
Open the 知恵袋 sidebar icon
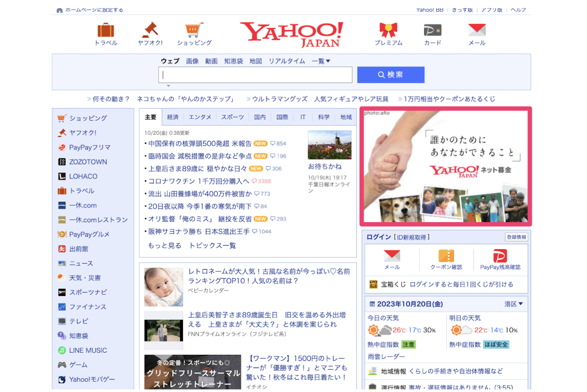62,336
